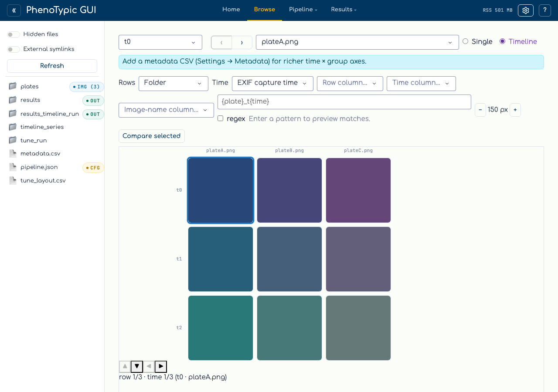Click the metadata CSV info banner
This screenshot has width=558, height=392.
tap(331, 62)
